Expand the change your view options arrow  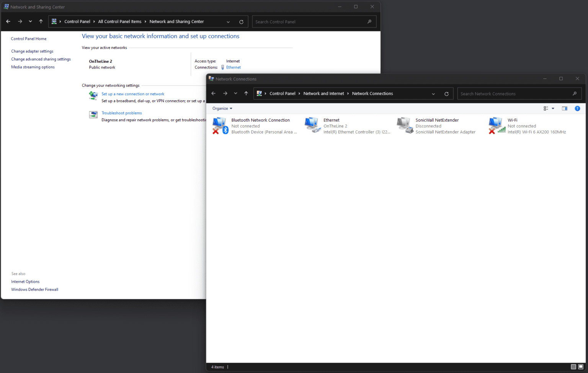pos(553,109)
